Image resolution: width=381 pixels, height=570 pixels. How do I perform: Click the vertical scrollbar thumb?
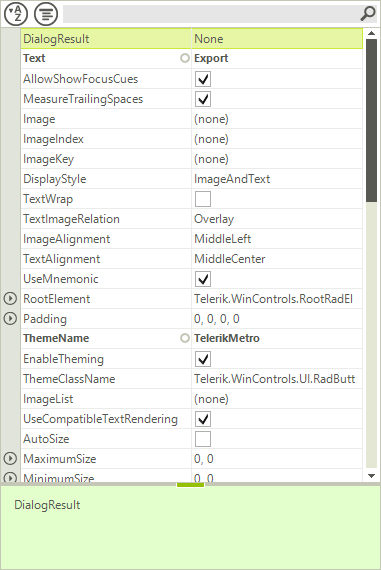pos(371,120)
